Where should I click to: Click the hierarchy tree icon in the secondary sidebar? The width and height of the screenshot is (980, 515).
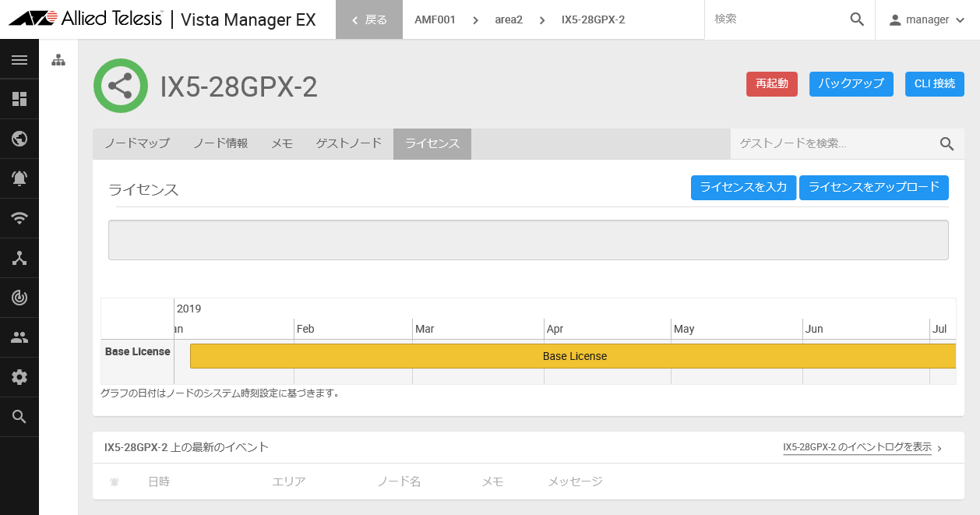tap(58, 60)
